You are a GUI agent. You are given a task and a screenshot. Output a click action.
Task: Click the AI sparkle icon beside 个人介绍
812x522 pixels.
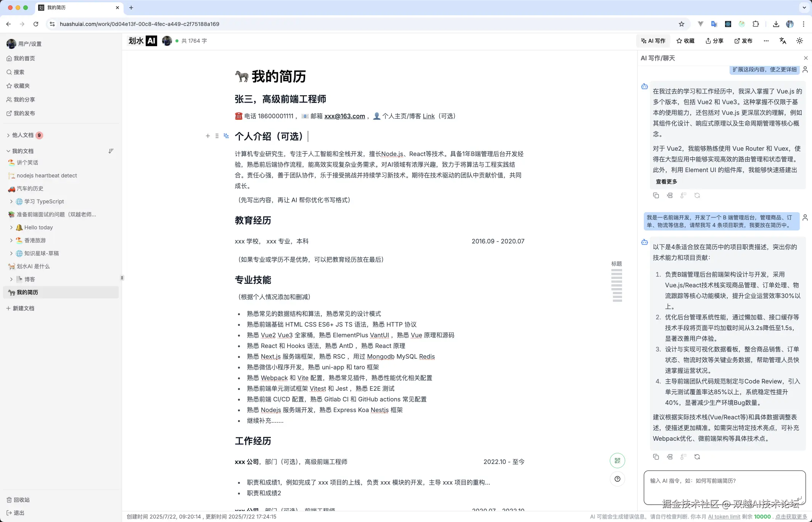pyautogui.click(x=226, y=136)
